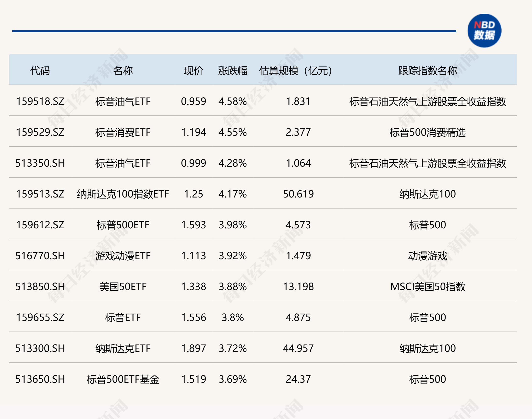Image resolution: width=532 pixels, height=419 pixels.
Task: Click the scale value 44.957
Action: click(298, 348)
